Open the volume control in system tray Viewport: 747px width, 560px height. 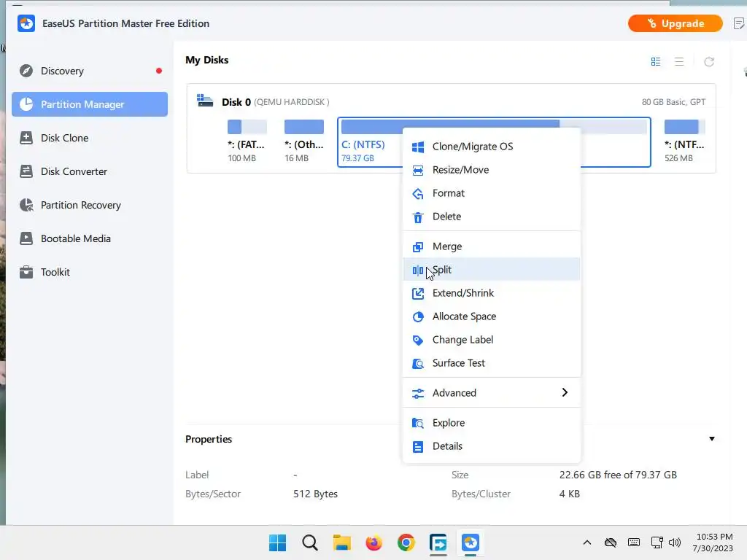[x=675, y=542]
